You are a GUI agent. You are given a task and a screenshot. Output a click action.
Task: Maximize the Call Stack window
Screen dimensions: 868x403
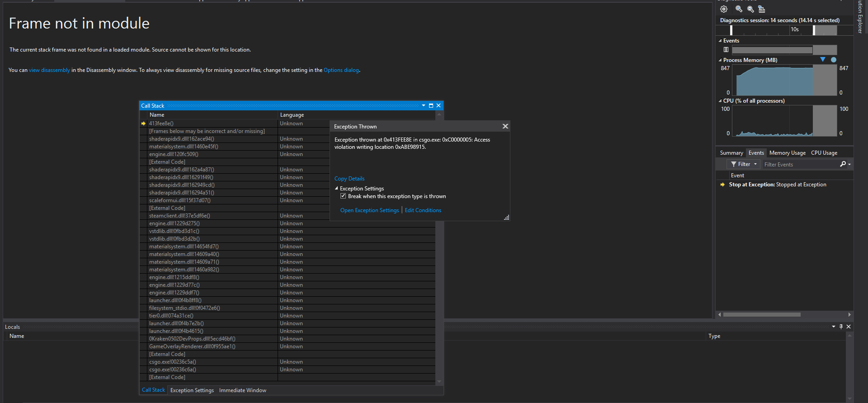tap(431, 105)
